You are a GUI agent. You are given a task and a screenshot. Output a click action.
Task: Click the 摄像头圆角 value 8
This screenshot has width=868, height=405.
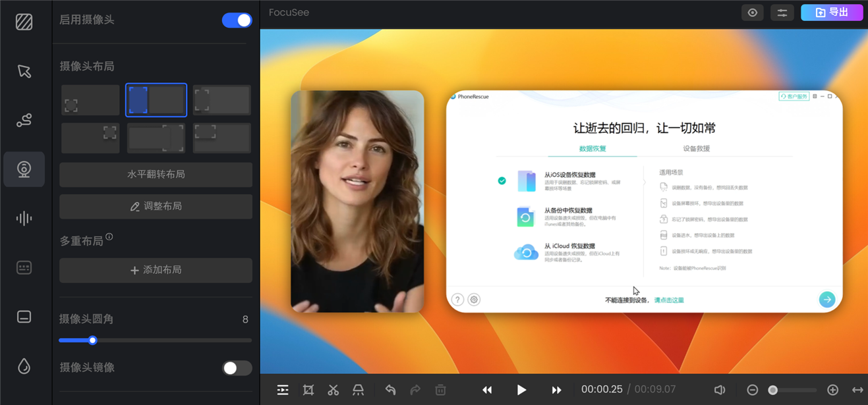click(x=245, y=319)
